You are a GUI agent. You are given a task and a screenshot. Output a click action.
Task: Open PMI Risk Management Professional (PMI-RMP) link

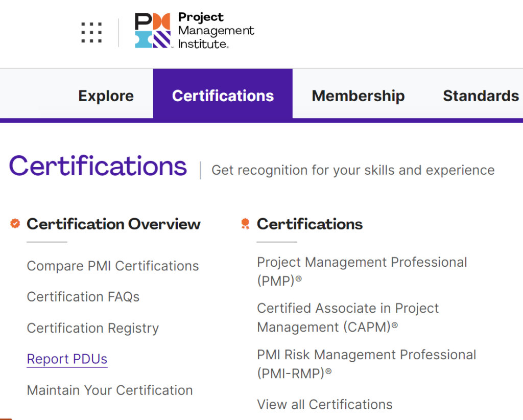coord(367,364)
